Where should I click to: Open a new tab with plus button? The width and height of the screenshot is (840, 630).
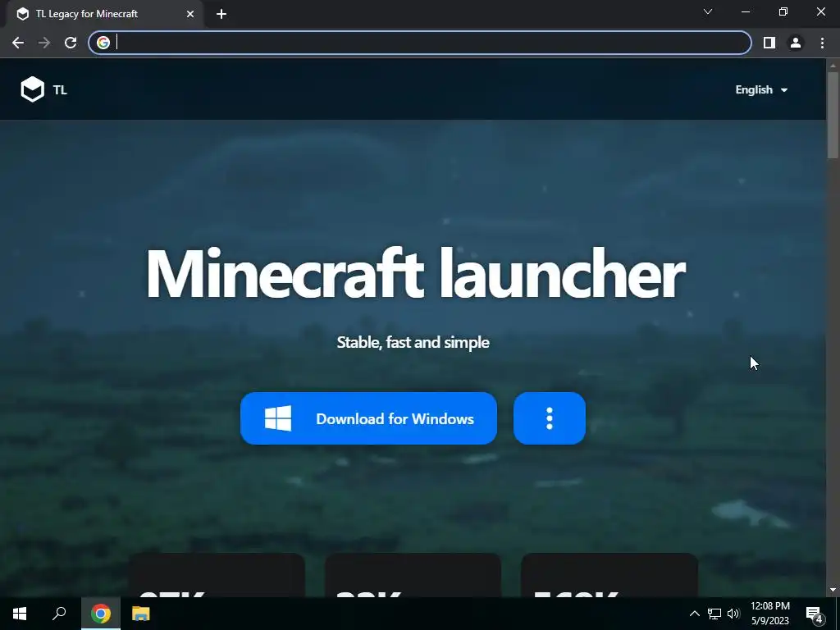click(x=221, y=14)
